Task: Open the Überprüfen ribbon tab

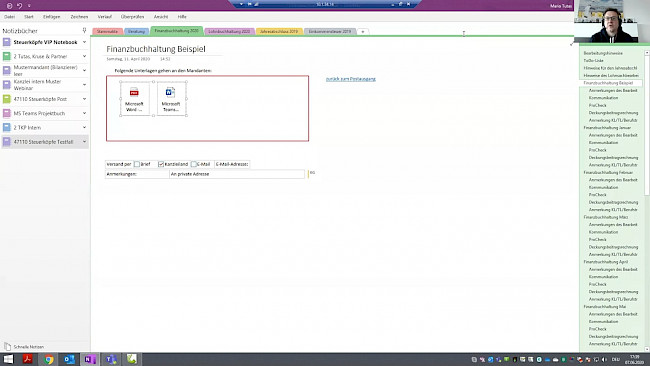Action: pos(133,17)
